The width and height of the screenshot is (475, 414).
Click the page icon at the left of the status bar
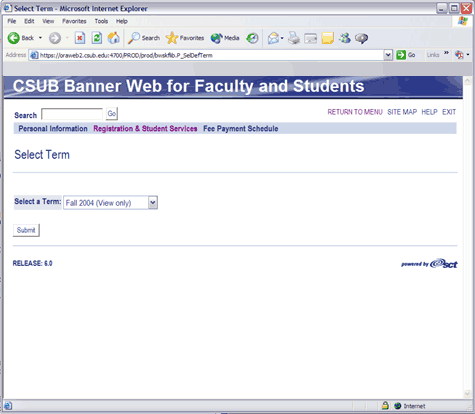[8, 406]
